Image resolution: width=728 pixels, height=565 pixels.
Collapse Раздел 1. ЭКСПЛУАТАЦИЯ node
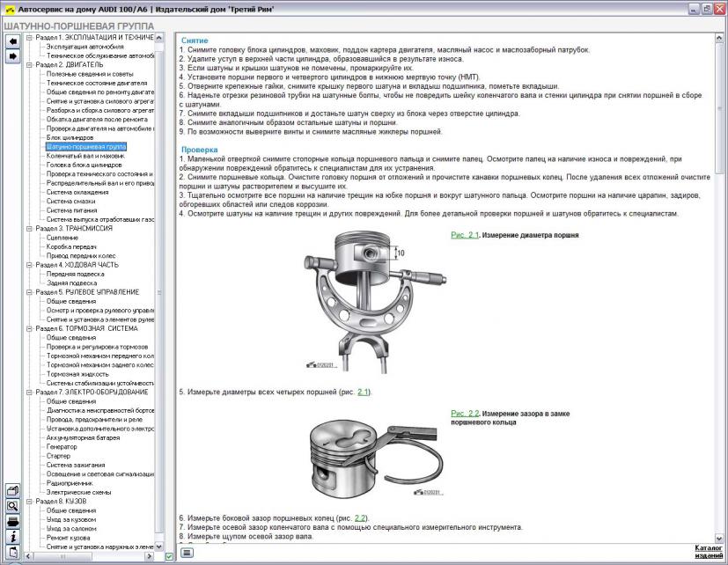coord(29,38)
